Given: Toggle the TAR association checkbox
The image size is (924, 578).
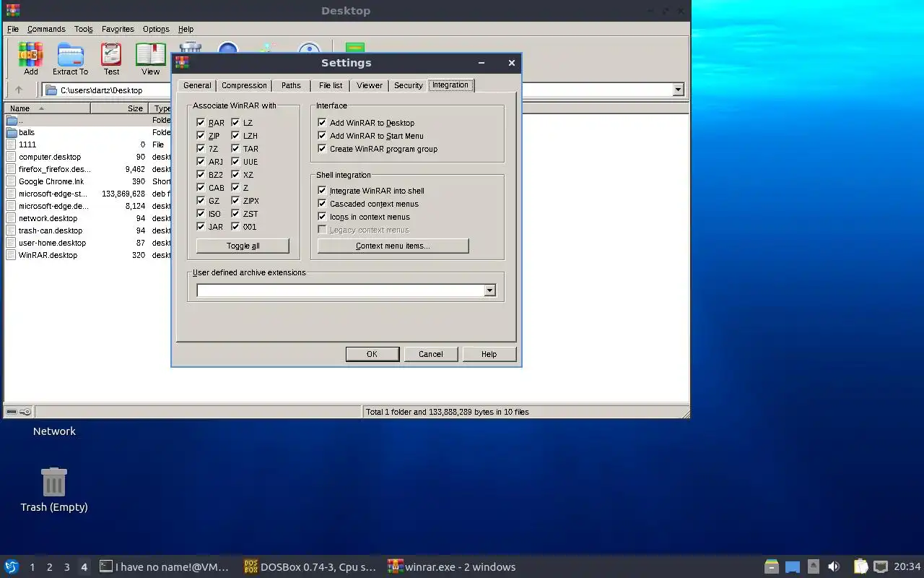Looking at the screenshot, I should coord(235,149).
